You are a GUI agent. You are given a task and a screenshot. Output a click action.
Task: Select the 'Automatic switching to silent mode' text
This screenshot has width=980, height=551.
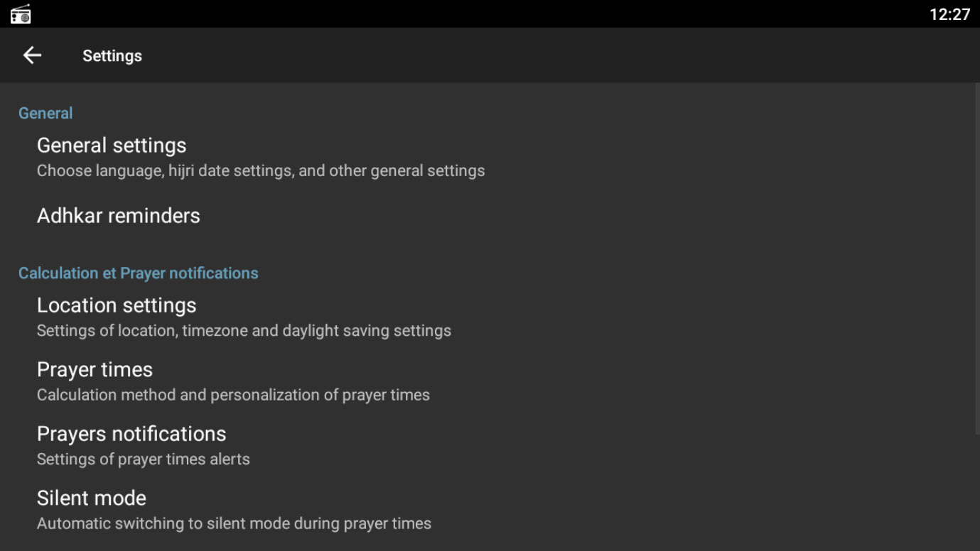point(234,523)
